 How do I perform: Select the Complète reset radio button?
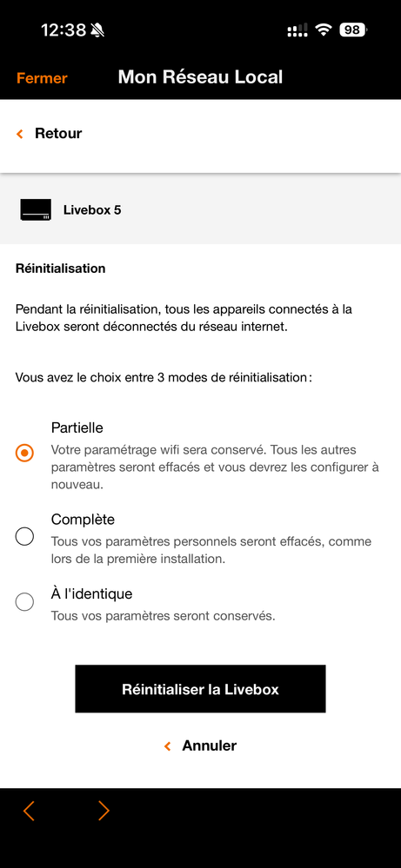pos(24,536)
